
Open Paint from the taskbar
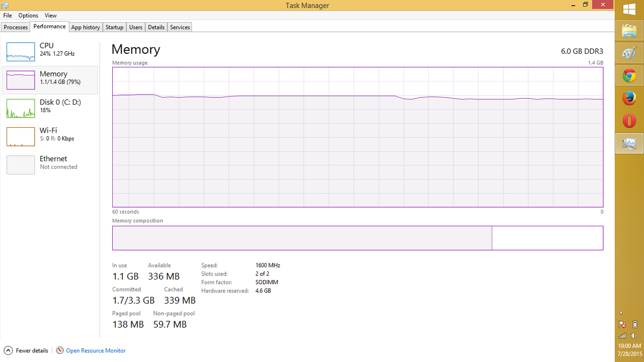click(x=629, y=53)
